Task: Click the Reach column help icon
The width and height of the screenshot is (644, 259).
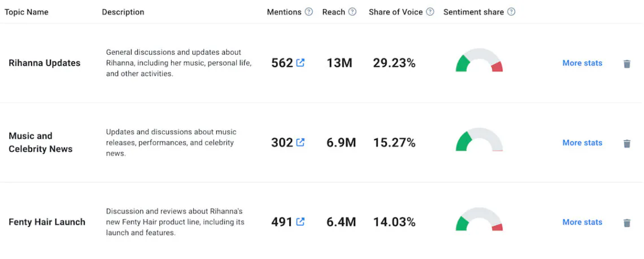Action: [x=353, y=12]
